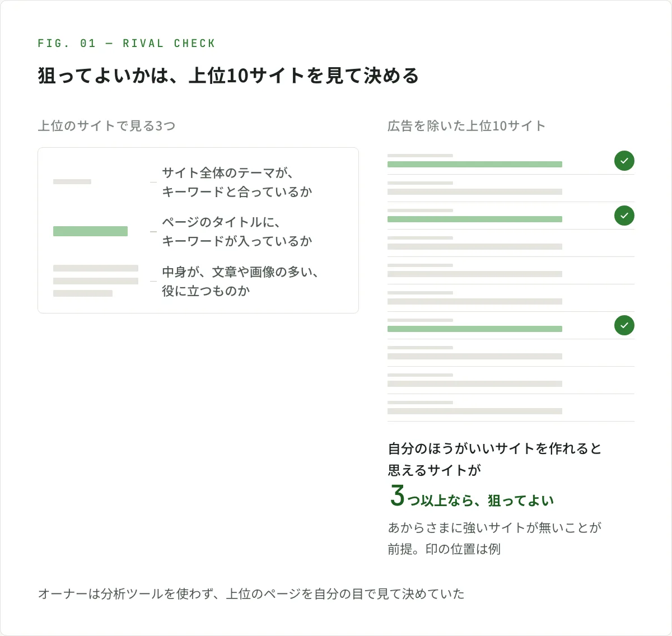Click the heading '狙ってよいかは、上位10サイトを見て決める'
This screenshot has width=672, height=636.
click(x=228, y=76)
